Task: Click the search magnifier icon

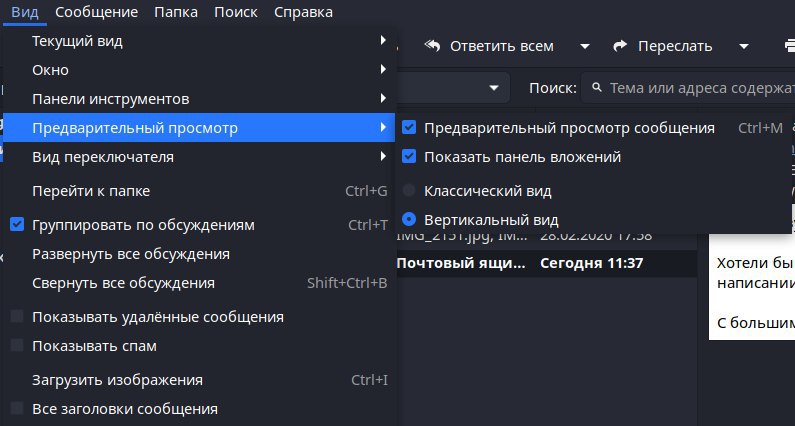Action: [597, 88]
